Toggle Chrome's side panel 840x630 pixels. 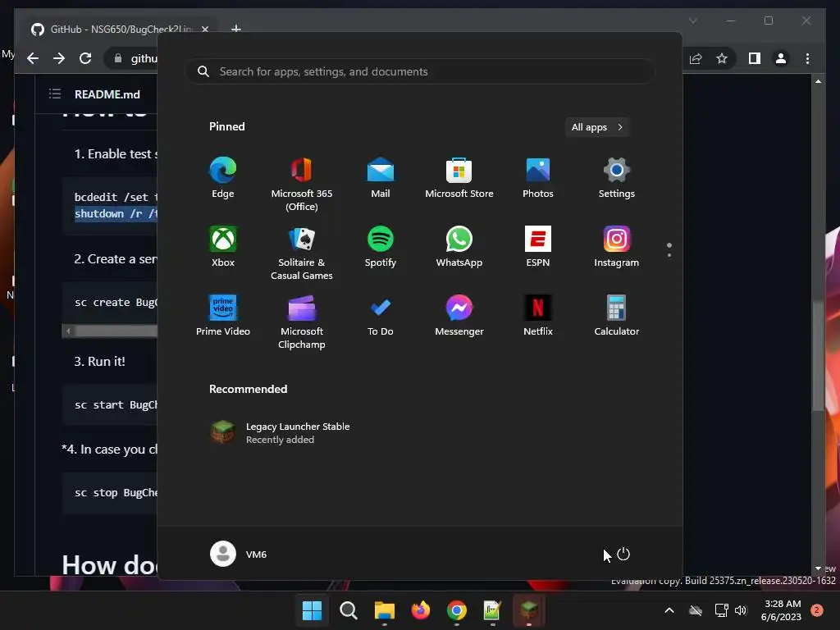point(755,58)
